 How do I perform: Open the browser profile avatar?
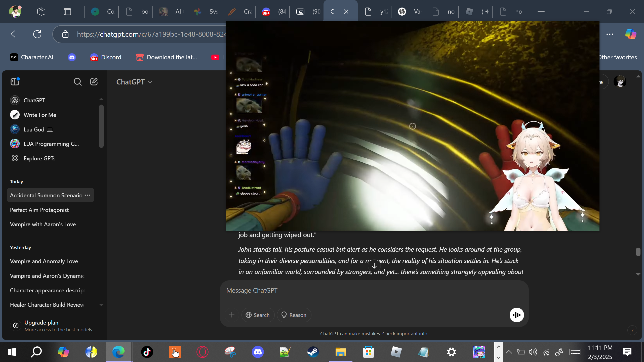(15, 11)
